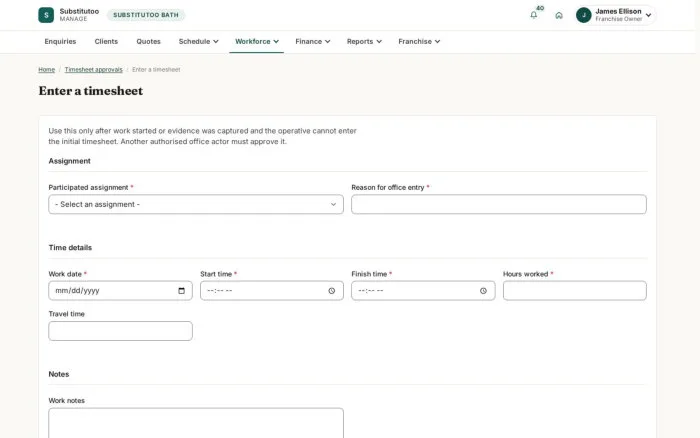Open the Quotes tab

pyautogui.click(x=148, y=42)
